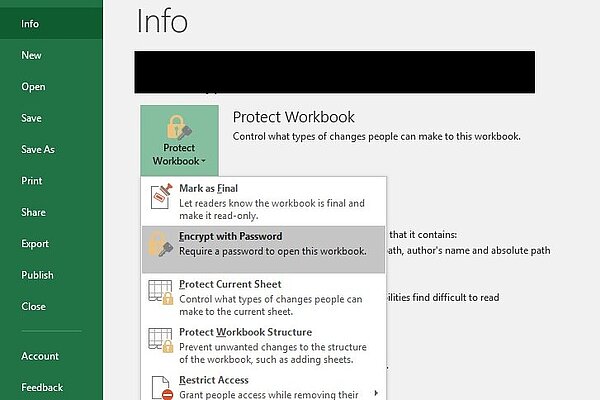Expand the Protect Workbook dropdown button
600x400 pixels.
179,140
